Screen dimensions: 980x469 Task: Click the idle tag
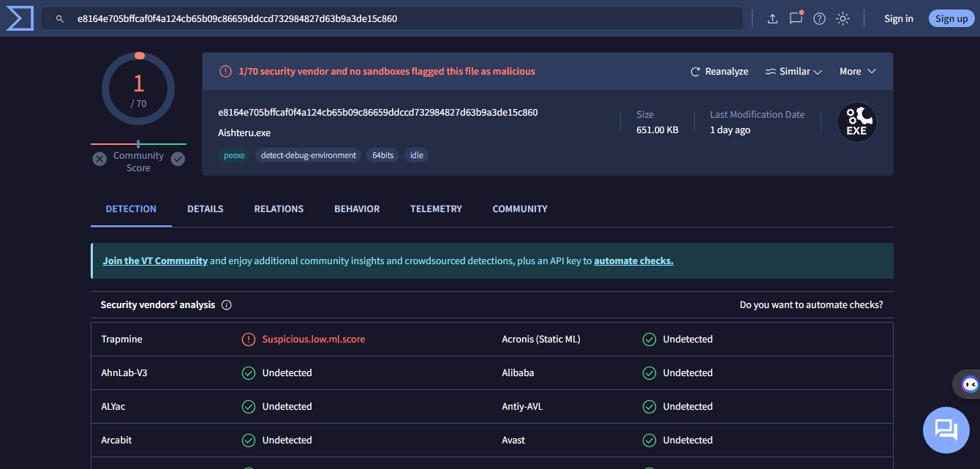pyautogui.click(x=417, y=155)
